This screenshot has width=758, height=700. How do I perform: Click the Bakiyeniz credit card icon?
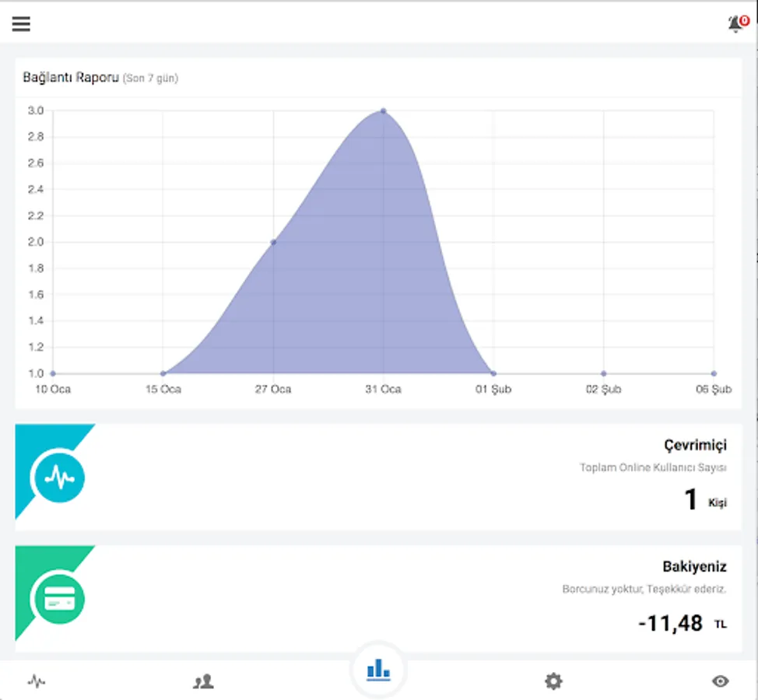tap(59, 599)
